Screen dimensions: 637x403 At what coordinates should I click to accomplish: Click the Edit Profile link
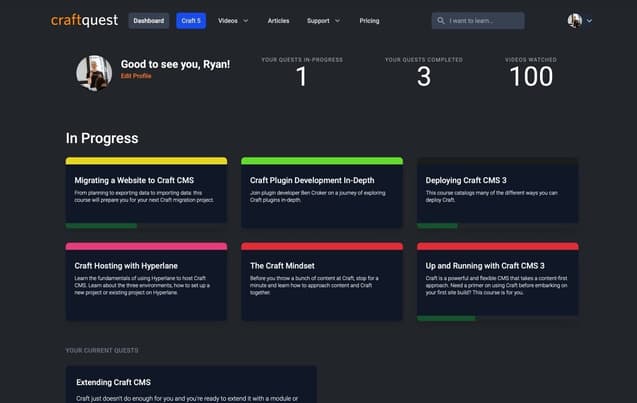point(136,76)
